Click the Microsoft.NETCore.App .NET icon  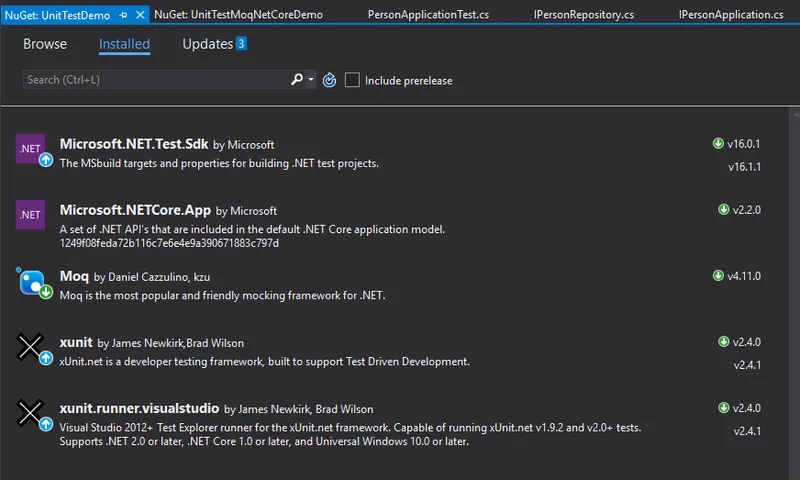30,215
